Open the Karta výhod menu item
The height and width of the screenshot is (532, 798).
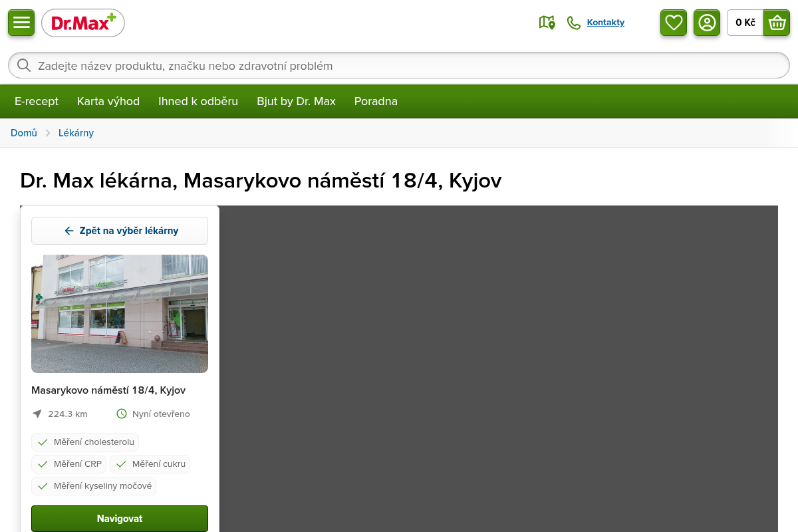[108, 101]
